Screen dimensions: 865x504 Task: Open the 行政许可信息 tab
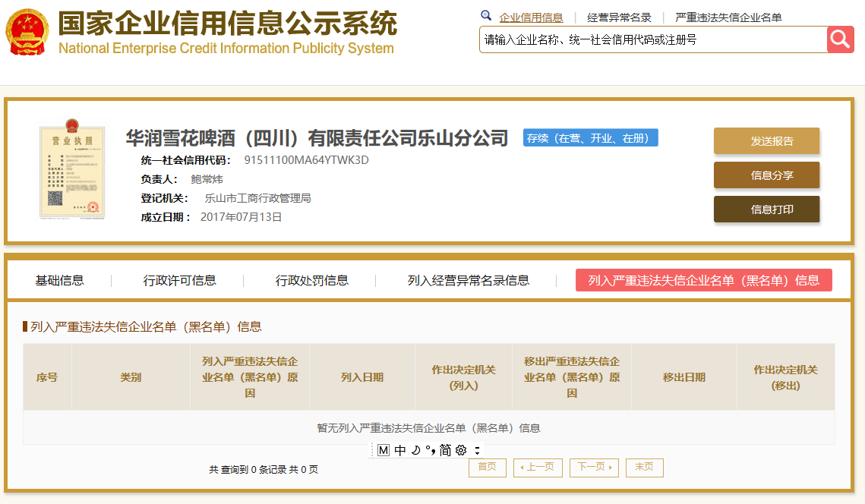(179, 281)
